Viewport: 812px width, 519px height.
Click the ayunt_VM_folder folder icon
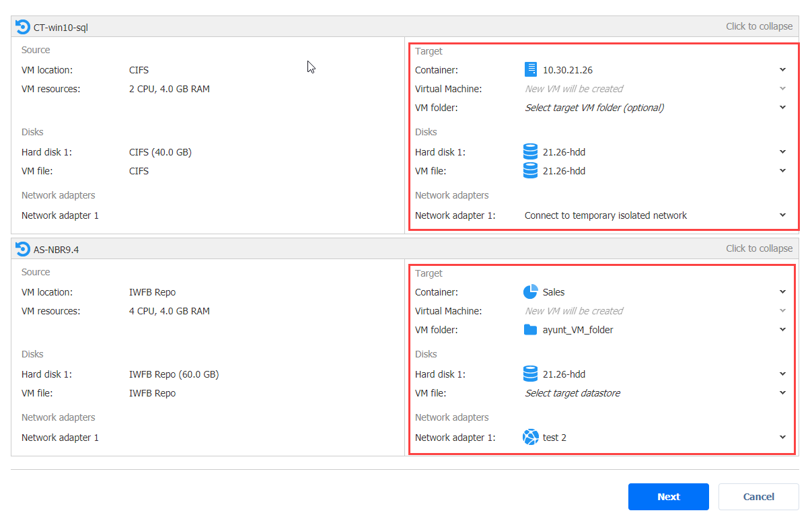[x=531, y=330]
